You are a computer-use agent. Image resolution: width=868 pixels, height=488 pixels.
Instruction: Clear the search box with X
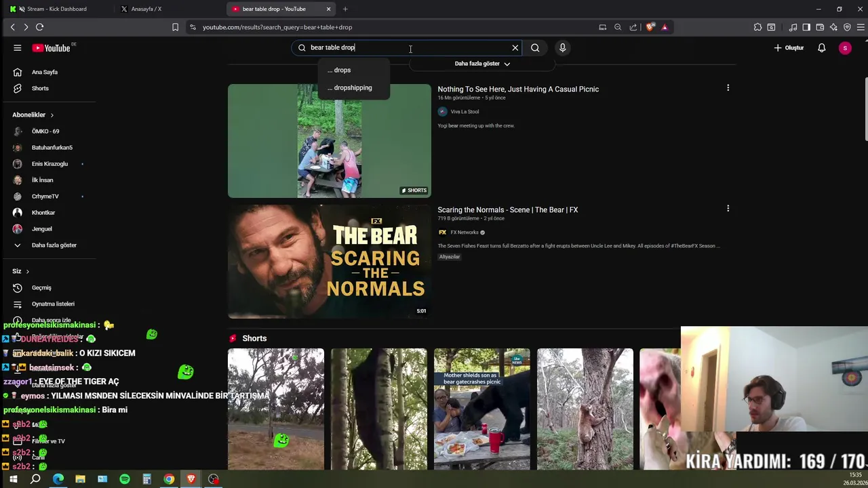(515, 47)
